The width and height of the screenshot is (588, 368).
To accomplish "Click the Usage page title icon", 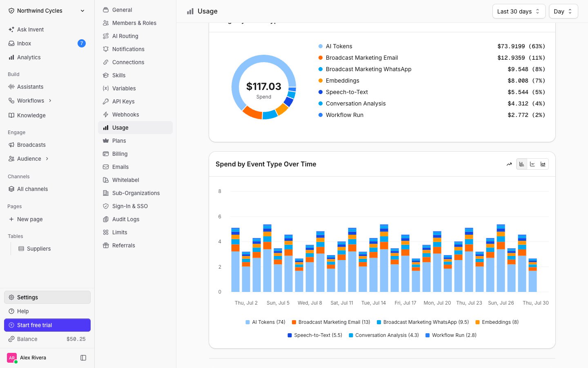I will [190, 11].
